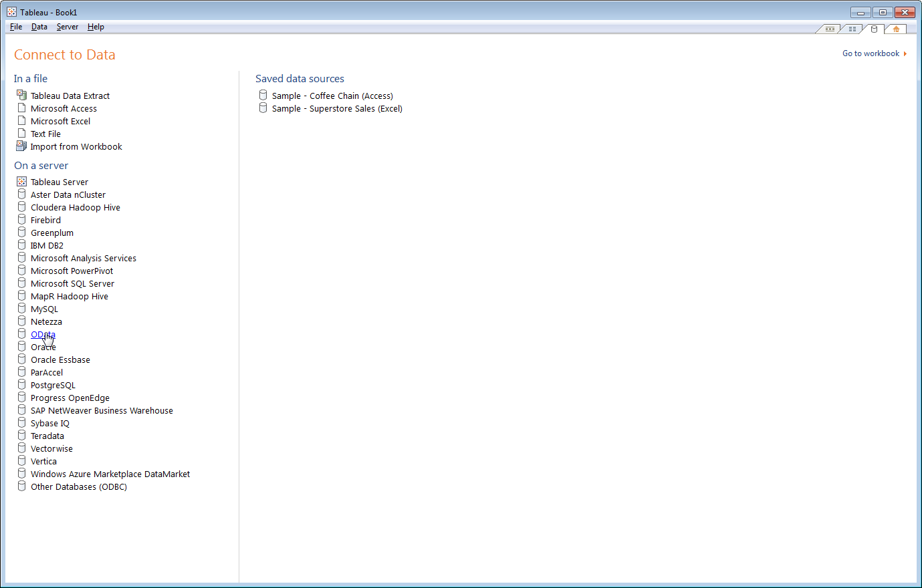Screen dimensions: 922x588
Task: Open the OData connection link
Action: tap(41, 334)
